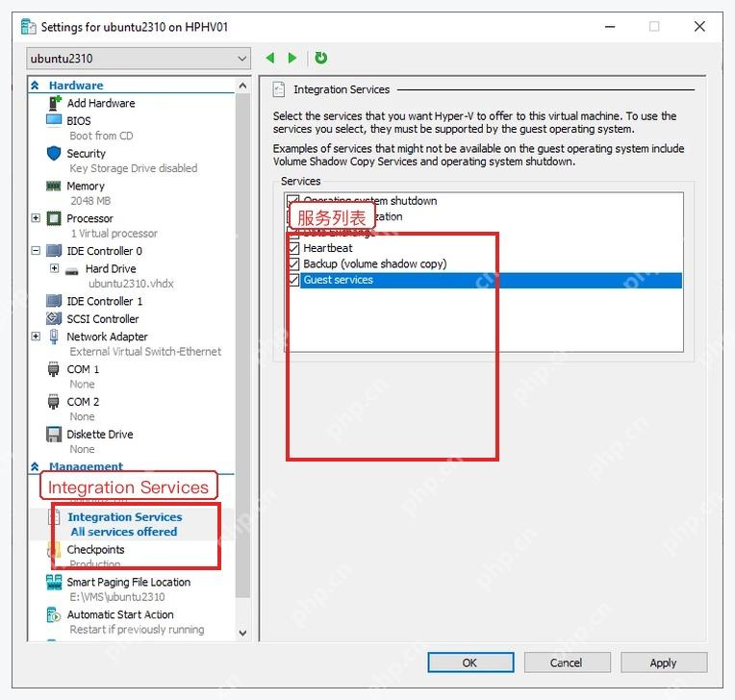Click the COM 2 port icon
The image size is (735, 700).
point(54,402)
